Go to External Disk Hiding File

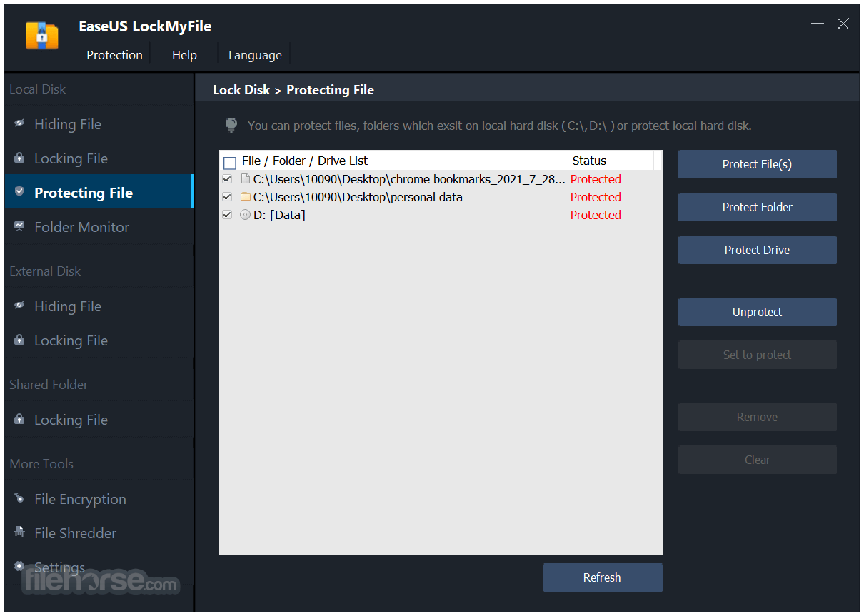pos(99,306)
